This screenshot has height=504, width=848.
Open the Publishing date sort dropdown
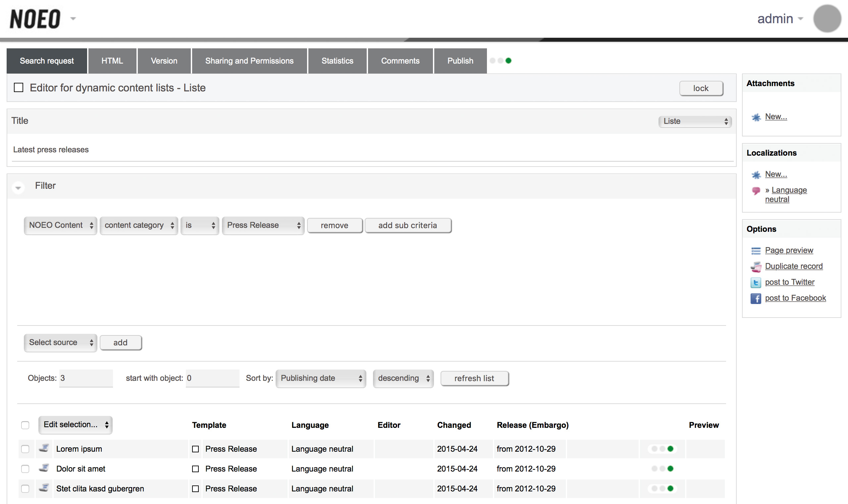click(x=321, y=378)
